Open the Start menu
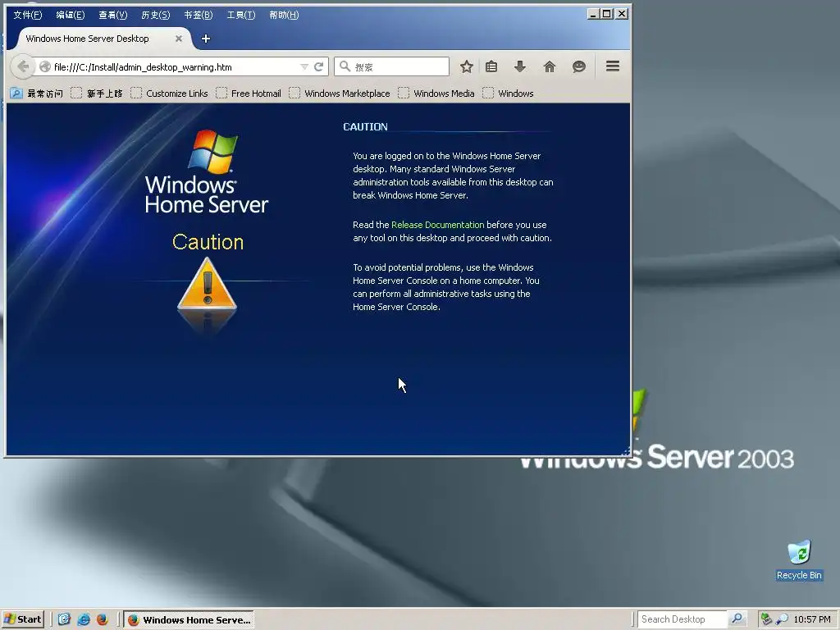Image resolution: width=840 pixels, height=630 pixels. [x=22, y=619]
